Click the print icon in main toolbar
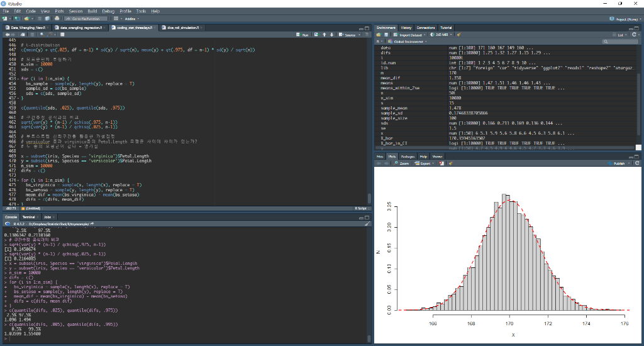 (57, 18)
